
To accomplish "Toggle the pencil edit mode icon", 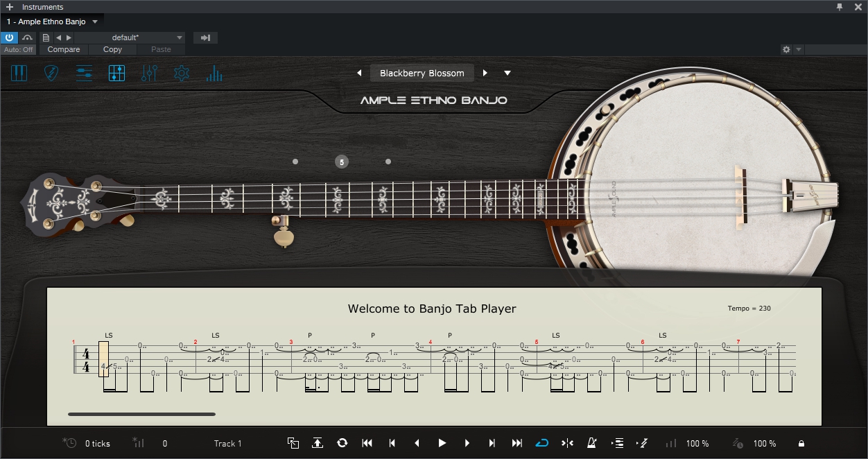I will point(642,443).
